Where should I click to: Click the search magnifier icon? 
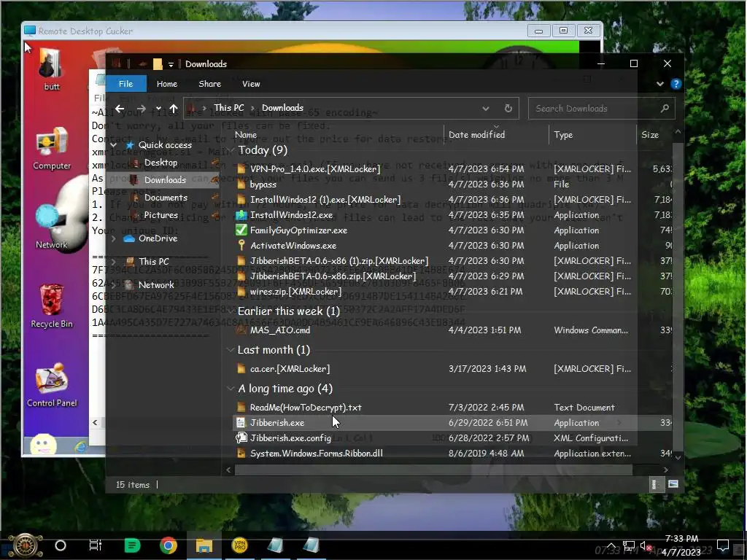(x=665, y=109)
